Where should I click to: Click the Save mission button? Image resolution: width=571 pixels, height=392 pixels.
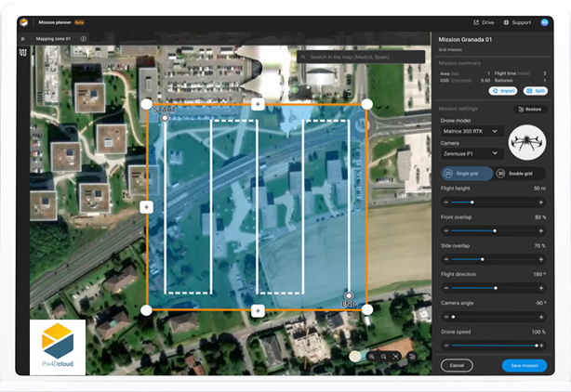525,365
